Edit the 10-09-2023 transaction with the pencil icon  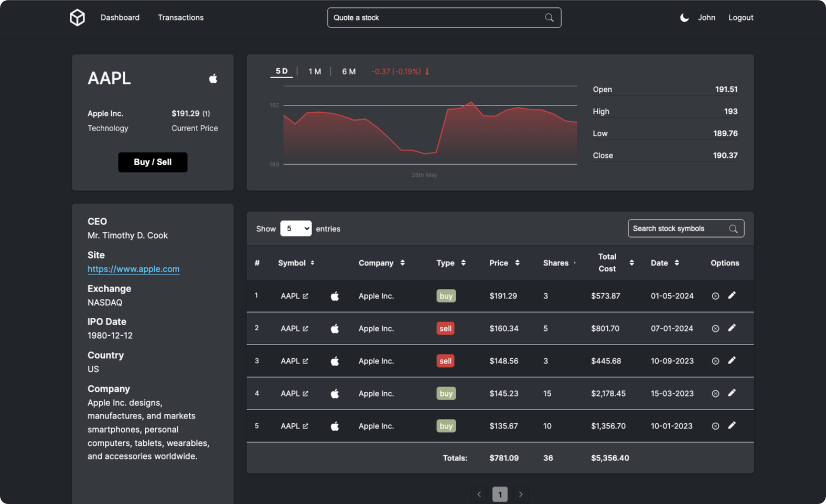pos(732,360)
